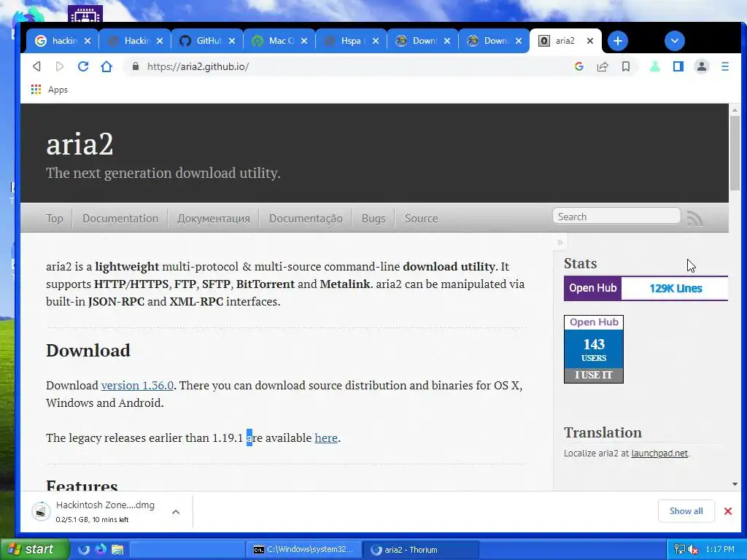Close the GitHub tab
This screenshot has width=747, height=560.
point(231,41)
